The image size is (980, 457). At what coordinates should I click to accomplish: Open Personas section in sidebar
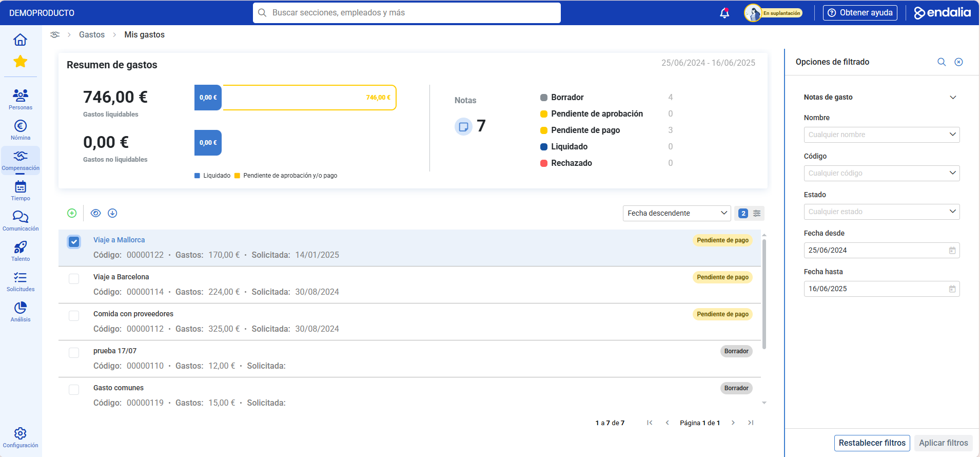click(21, 100)
